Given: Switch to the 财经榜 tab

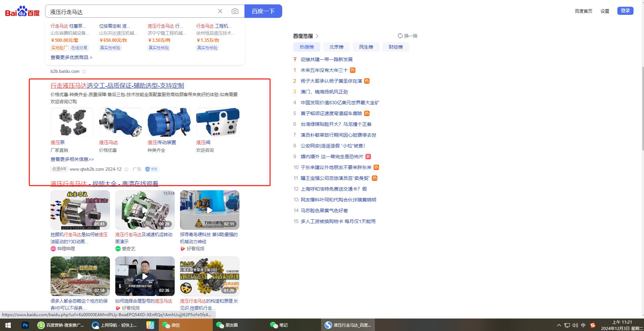Looking at the screenshot, I should click(396, 47).
